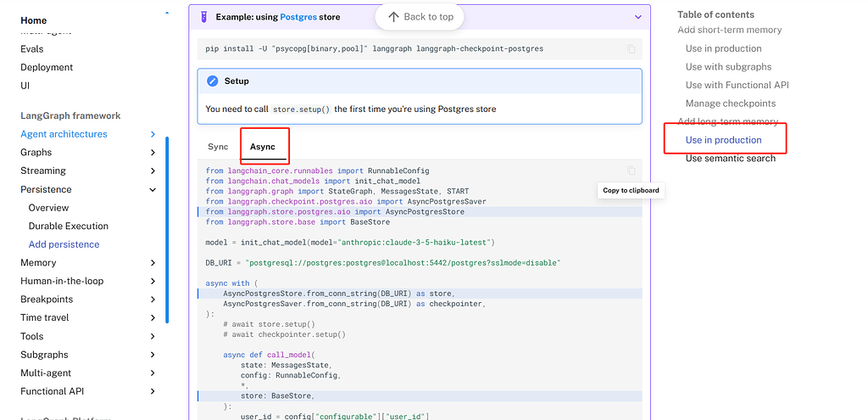868x420 pixels.
Task: Expand the Time travel sidebar section
Action: pos(153,317)
